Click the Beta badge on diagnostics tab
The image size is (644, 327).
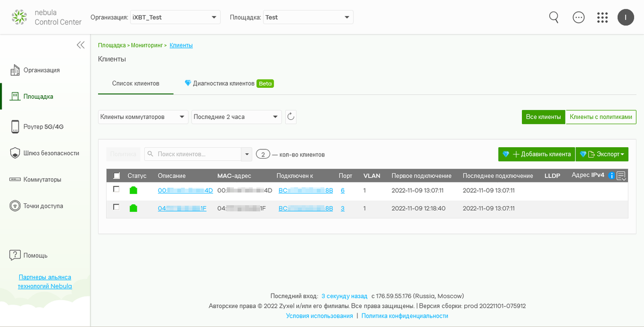pyautogui.click(x=265, y=83)
